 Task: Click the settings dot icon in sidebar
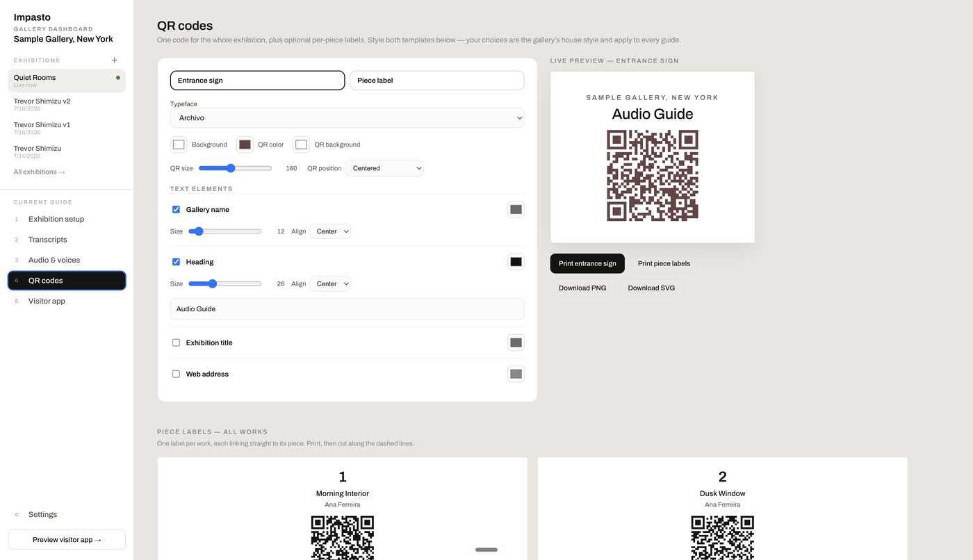click(x=17, y=515)
